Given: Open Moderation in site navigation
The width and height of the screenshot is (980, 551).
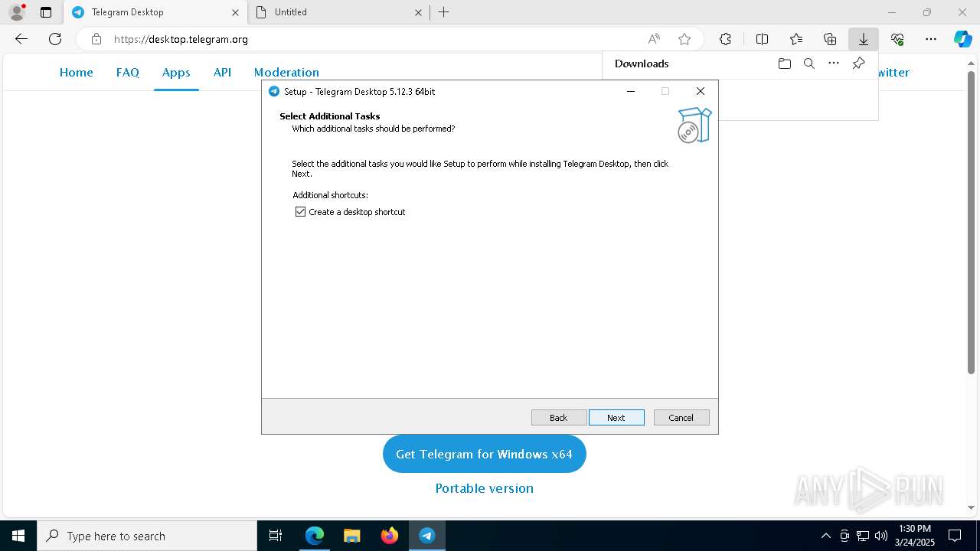Looking at the screenshot, I should point(286,72).
